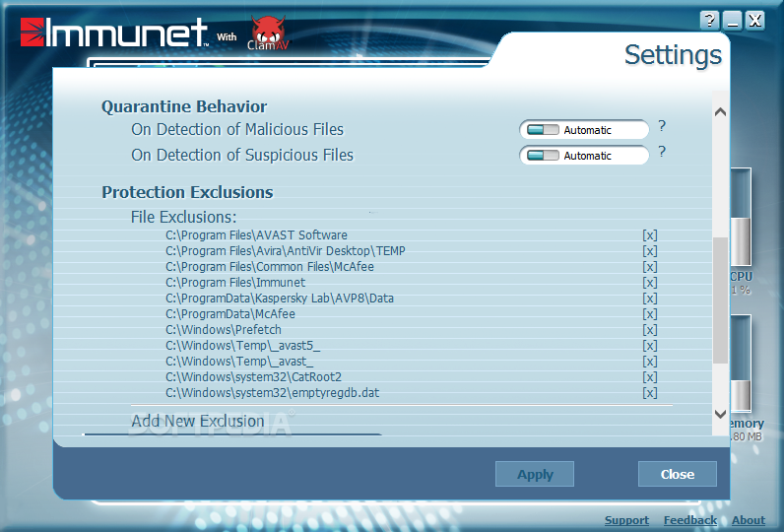Select C:\Program Files\Immunet path
Viewport: 784px width, 532px height.
point(235,283)
